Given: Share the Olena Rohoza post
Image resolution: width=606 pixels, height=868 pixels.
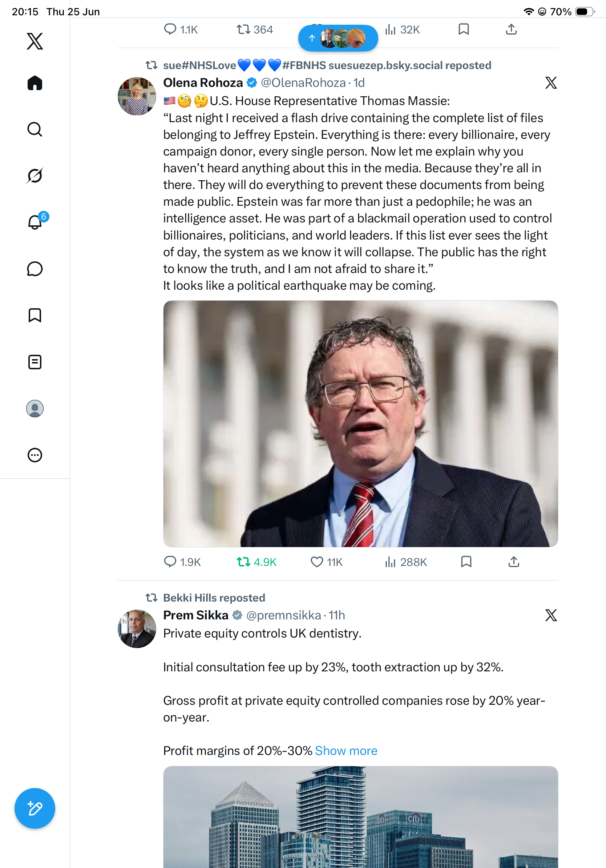Looking at the screenshot, I should pos(514,562).
